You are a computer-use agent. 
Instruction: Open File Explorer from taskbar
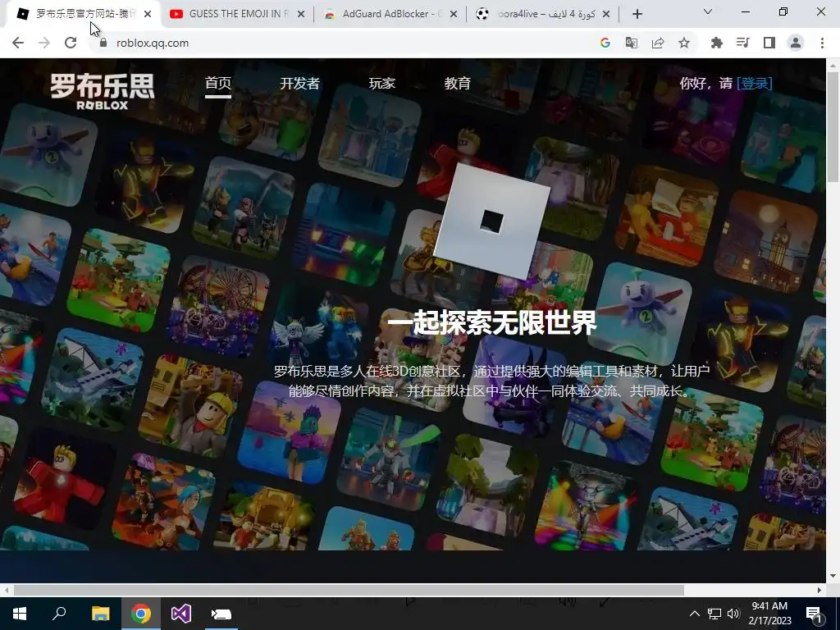(x=100, y=614)
